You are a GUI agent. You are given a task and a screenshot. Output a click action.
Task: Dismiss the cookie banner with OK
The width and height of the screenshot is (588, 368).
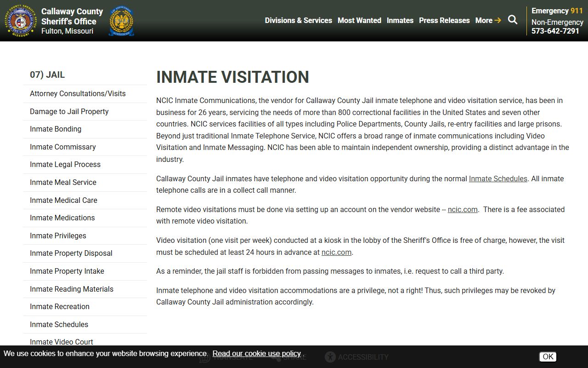pos(548,356)
